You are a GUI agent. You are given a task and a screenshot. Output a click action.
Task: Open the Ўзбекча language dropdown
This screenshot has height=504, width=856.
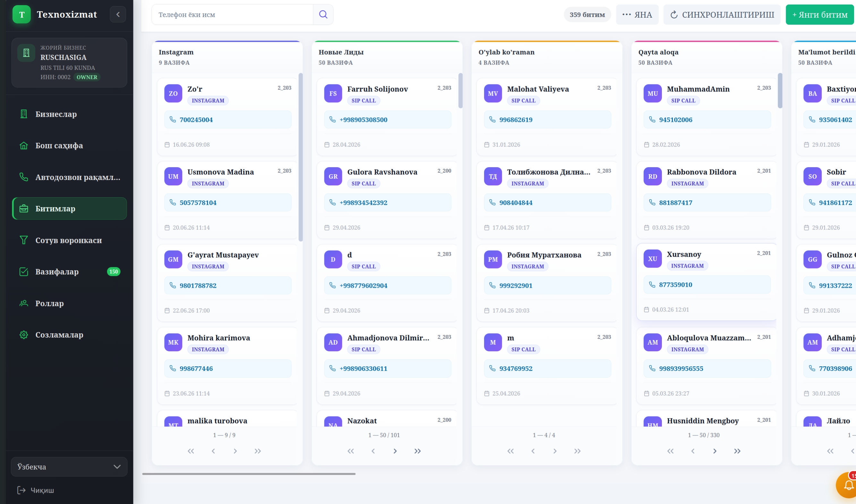69,467
